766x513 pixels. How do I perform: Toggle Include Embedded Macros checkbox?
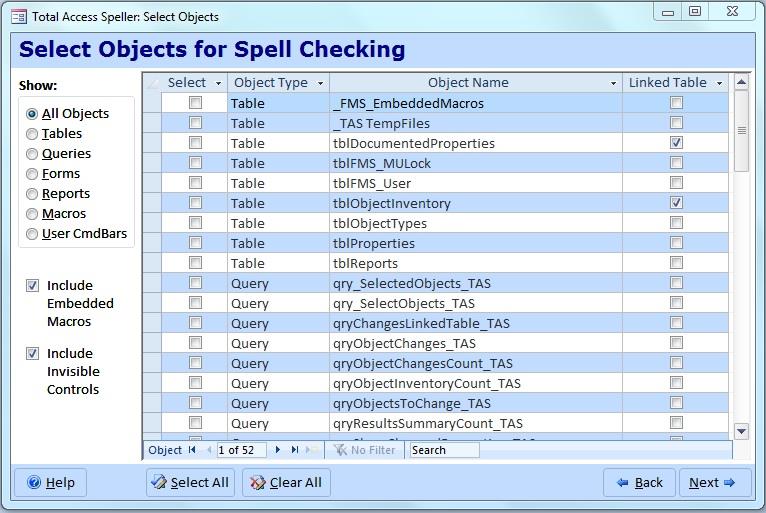pyautogui.click(x=32, y=286)
